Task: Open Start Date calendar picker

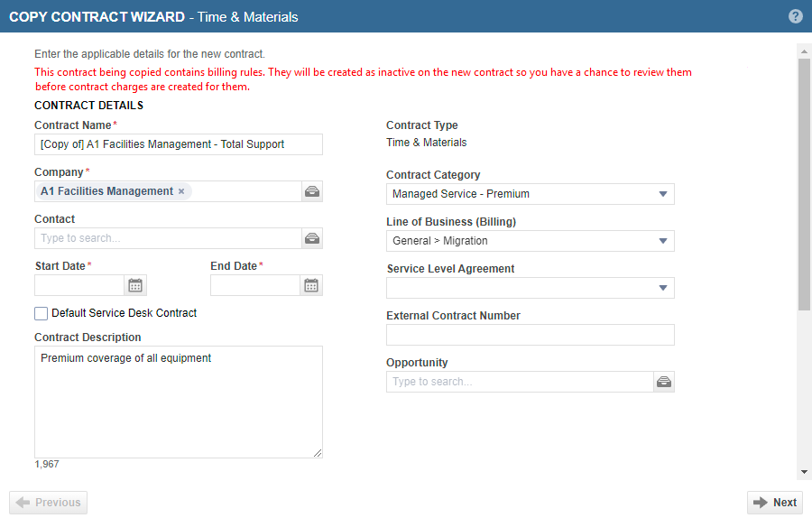Action: (135, 285)
